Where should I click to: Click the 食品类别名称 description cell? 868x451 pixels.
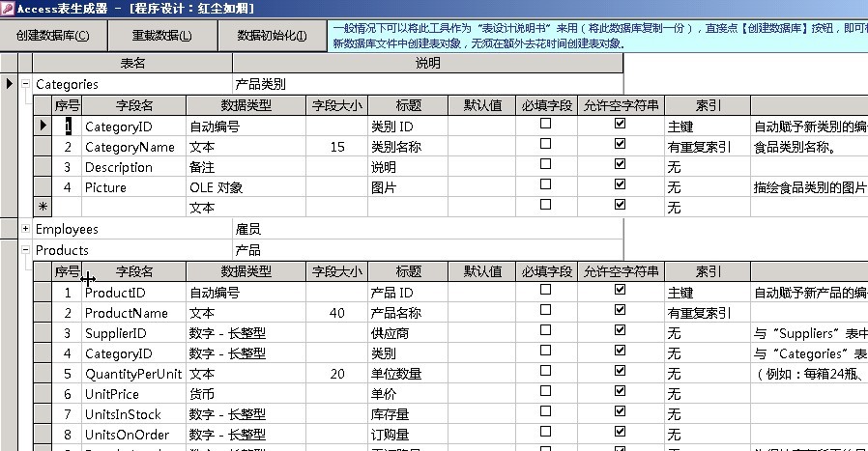click(809, 147)
